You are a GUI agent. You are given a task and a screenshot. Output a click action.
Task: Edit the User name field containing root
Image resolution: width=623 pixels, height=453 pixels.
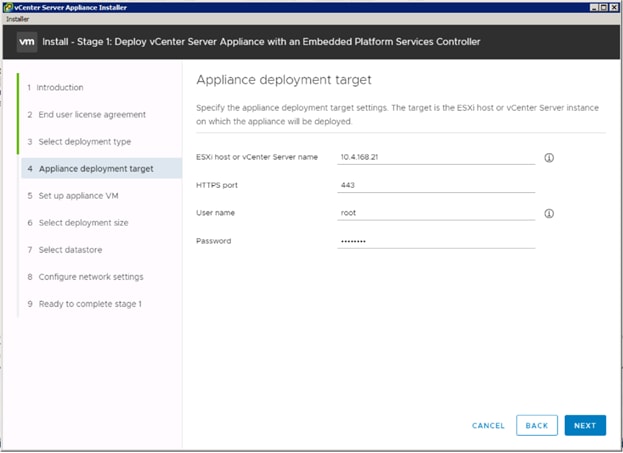(x=436, y=213)
